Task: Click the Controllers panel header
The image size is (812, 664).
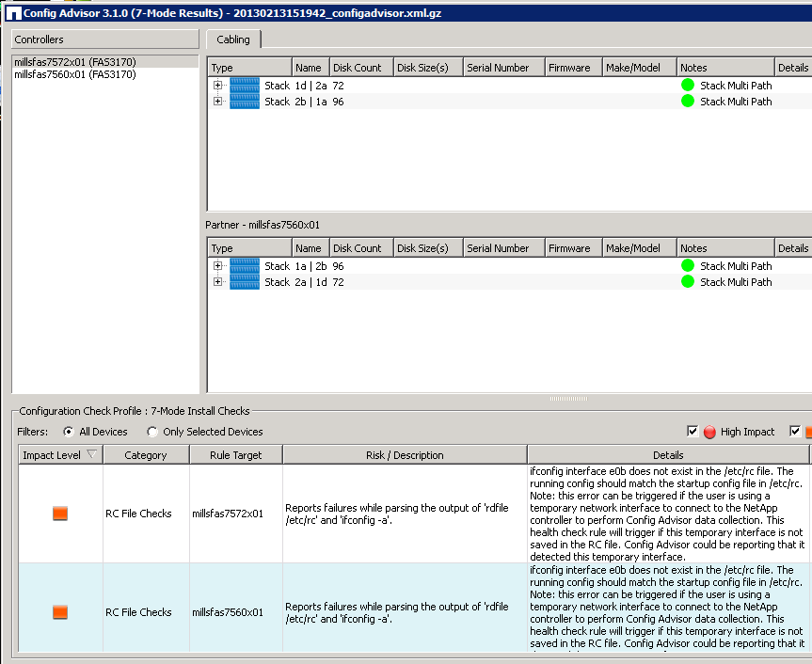Action: [105, 40]
